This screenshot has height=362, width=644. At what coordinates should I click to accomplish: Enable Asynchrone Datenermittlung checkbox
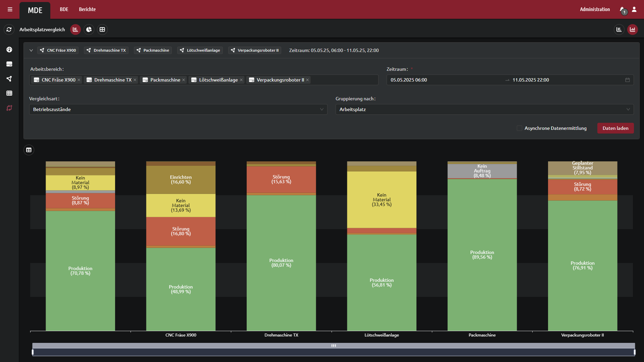tap(519, 128)
